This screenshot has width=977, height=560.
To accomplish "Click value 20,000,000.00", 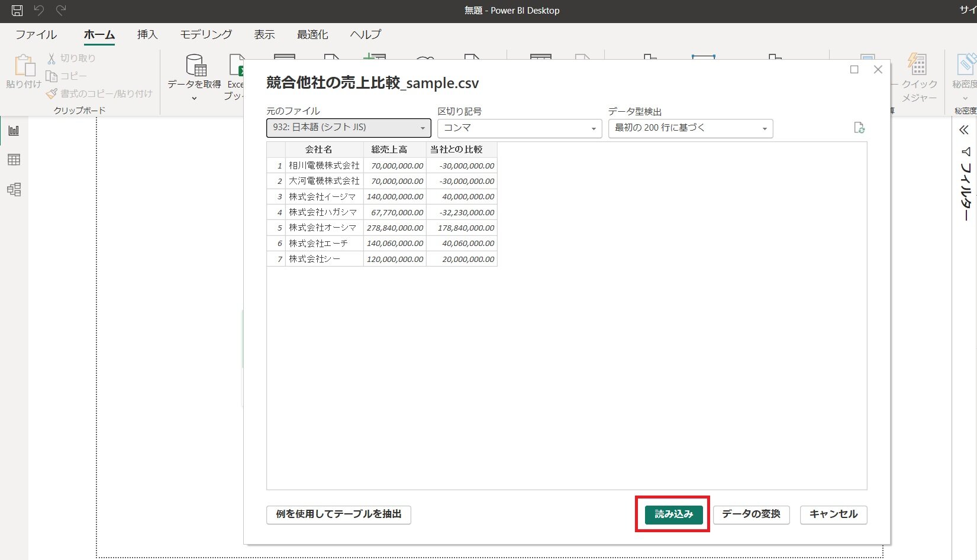I will [462, 259].
